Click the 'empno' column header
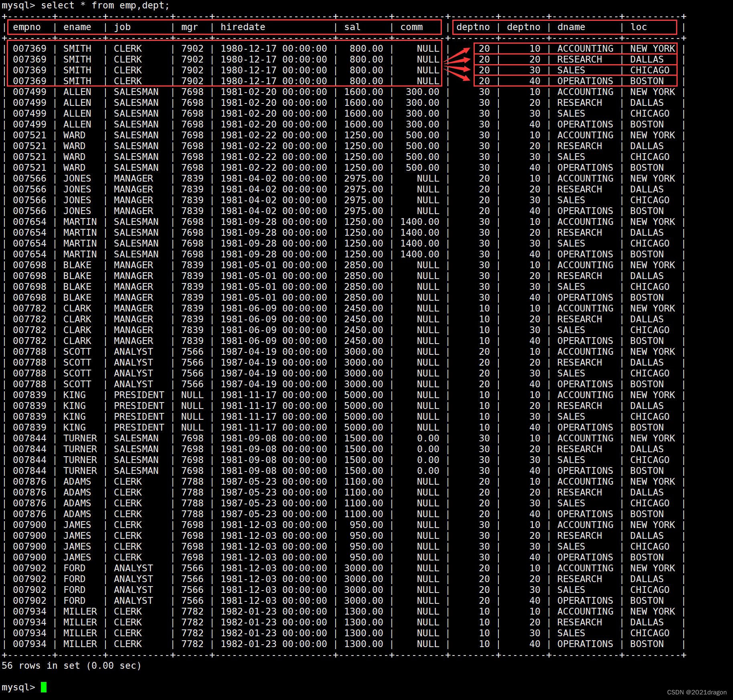 pyautogui.click(x=27, y=27)
